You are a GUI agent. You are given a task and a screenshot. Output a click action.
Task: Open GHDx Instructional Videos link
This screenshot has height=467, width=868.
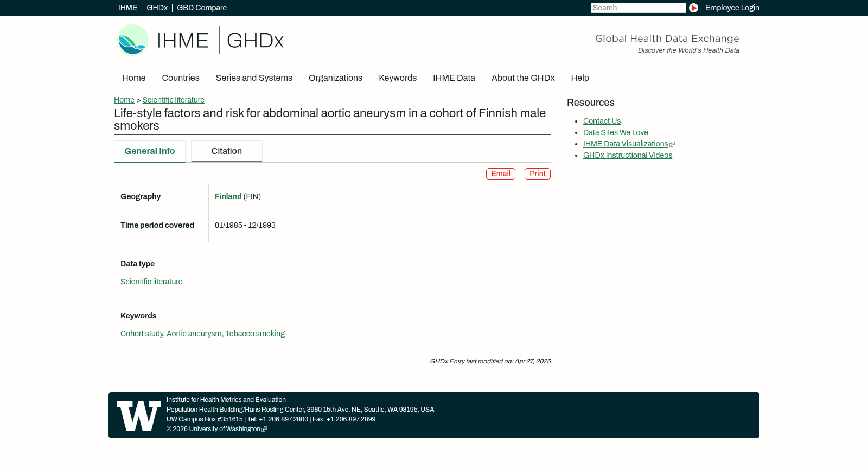pos(628,155)
